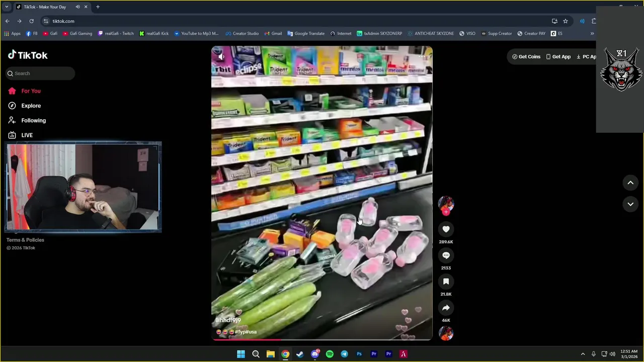Viewport: 644px width, 362px height.
Task: Go to the next video with down chevron
Action: [x=630, y=204]
